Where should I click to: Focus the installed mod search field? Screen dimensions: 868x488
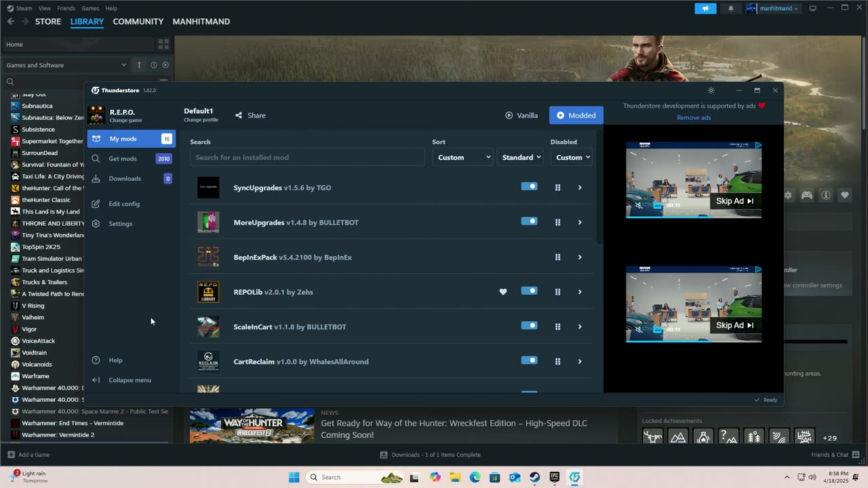click(307, 157)
